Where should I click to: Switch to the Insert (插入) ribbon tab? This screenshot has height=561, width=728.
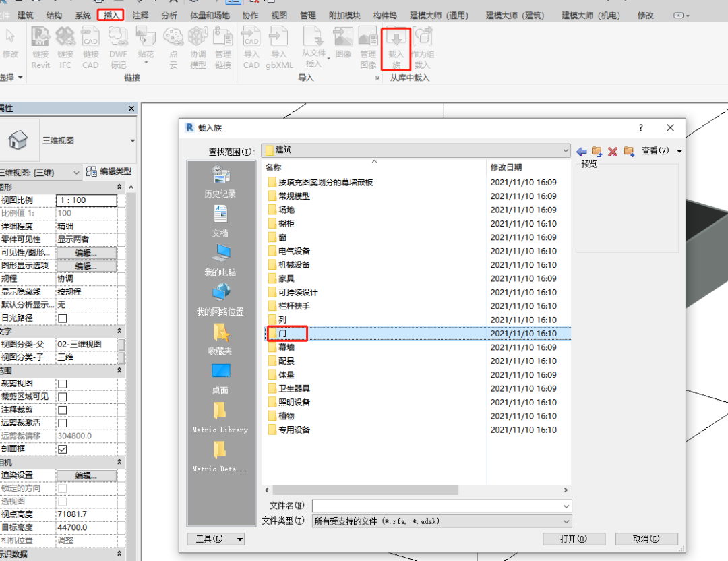[x=111, y=16]
